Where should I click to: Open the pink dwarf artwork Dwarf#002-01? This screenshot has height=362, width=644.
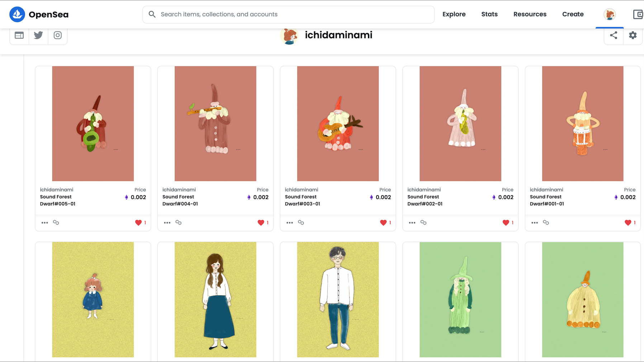(460, 124)
